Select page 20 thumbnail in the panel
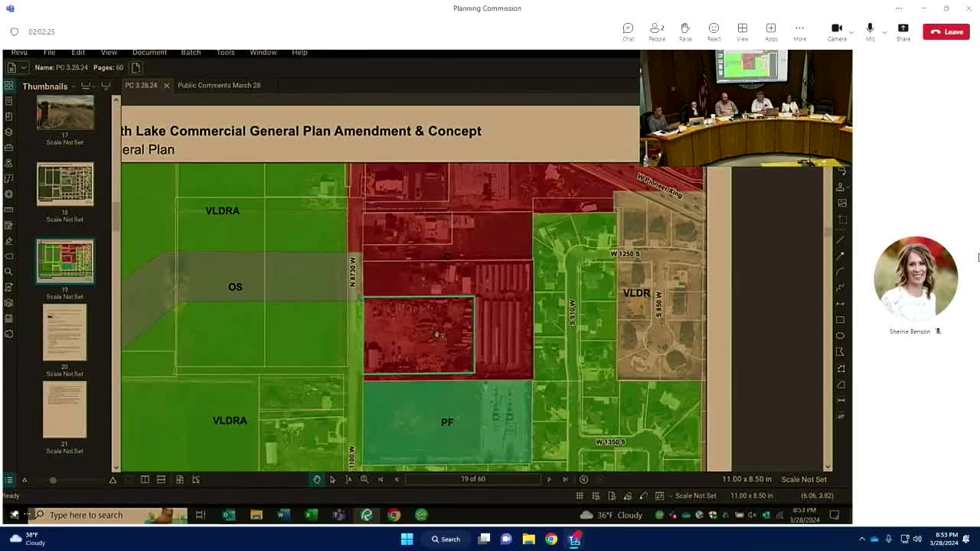The height and width of the screenshot is (551, 980). [x=65, y=332]
